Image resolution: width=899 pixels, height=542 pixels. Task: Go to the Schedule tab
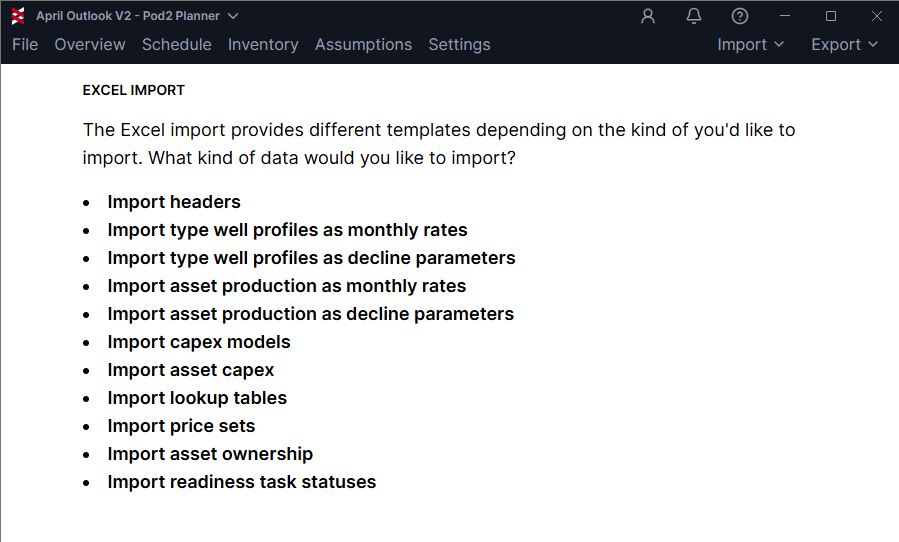tap(177, 44)
